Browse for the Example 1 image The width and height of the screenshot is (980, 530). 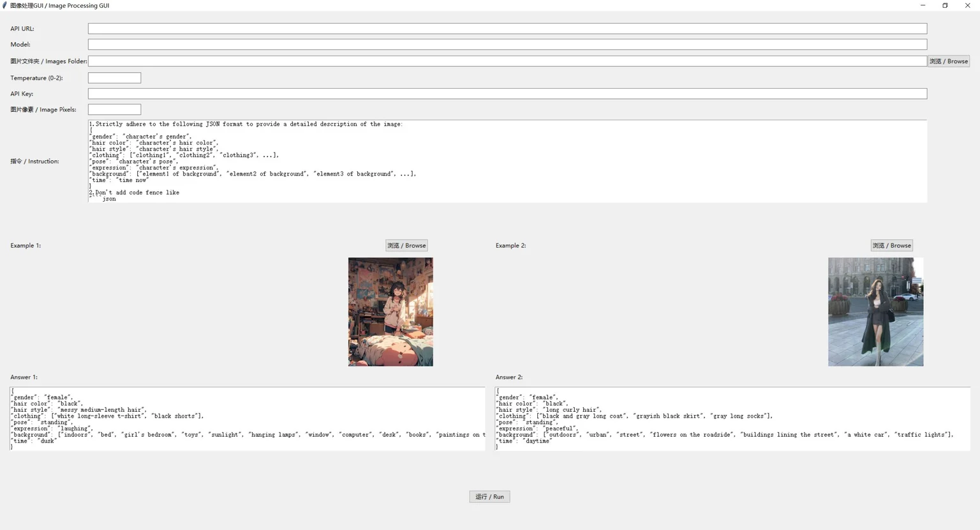pos(406,246)
